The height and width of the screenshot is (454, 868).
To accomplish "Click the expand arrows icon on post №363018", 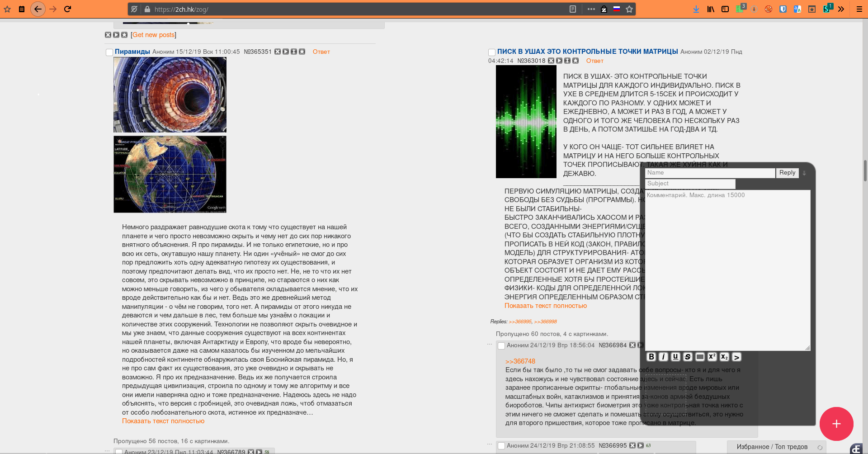I will click(x=567, y=61).
